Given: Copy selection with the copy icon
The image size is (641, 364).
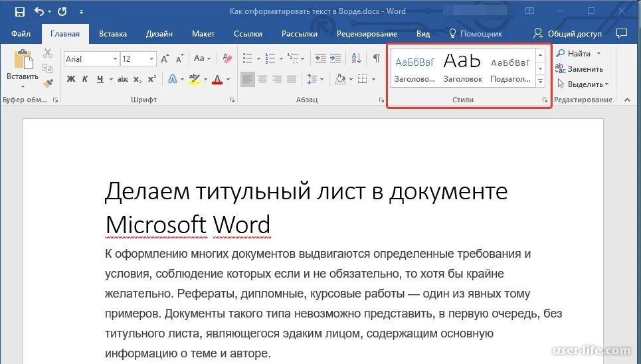Looking at the screenshot, I should coord(48,68).
